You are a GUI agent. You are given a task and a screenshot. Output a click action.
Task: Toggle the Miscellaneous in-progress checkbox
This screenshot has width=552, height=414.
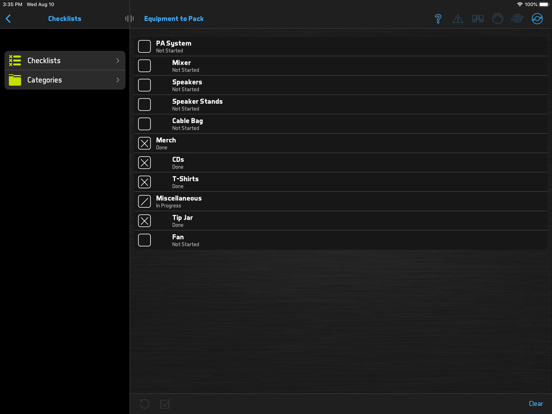(144, 201)
